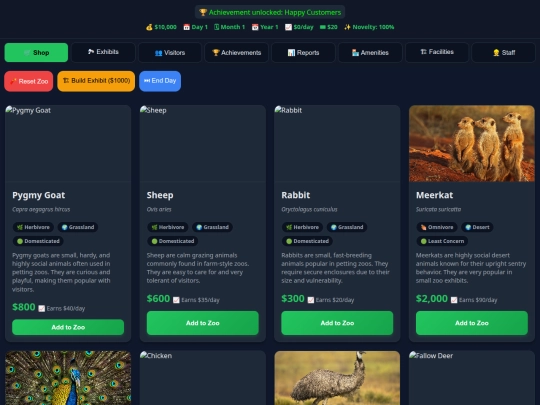Open the Facilities tab
Viewport: 540px width, 405px height.
pos(437,52)
